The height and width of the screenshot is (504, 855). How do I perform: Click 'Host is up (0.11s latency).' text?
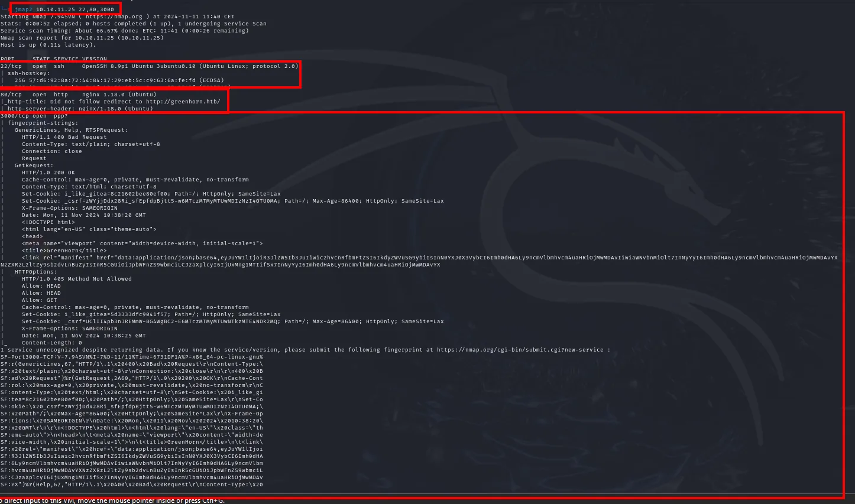pos(48,45)
